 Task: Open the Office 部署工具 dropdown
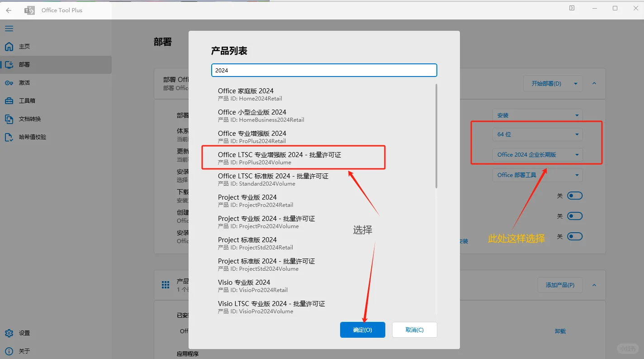pyautogui.click(x=537, y=175)
